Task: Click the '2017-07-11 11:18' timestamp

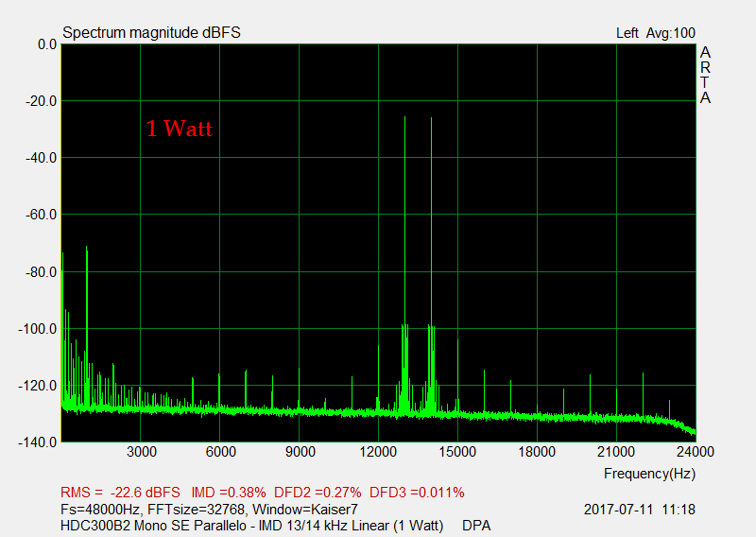Action: click(x=640, y=510)
